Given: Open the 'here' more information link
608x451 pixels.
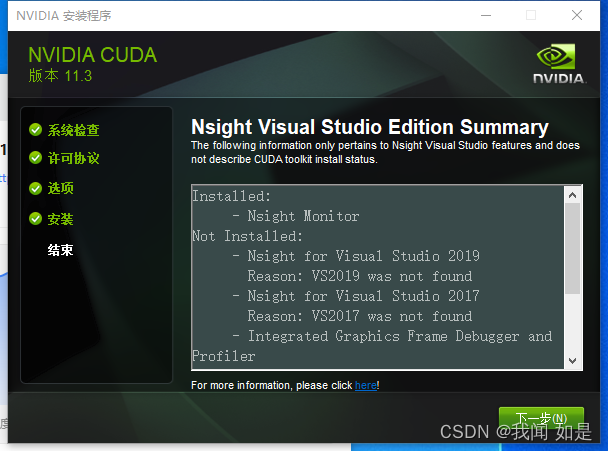Looking at the screenshot, I should (366, 385).
